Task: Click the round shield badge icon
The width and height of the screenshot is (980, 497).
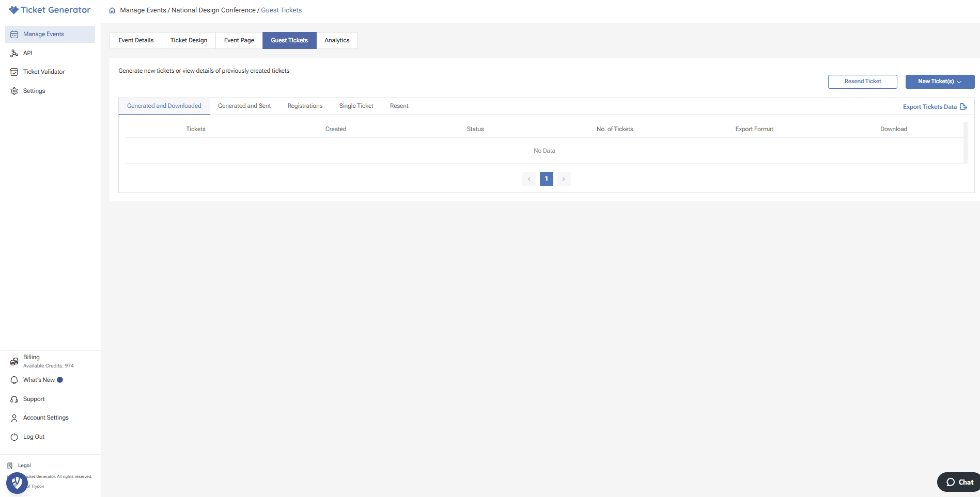Action: click(17, 483)
